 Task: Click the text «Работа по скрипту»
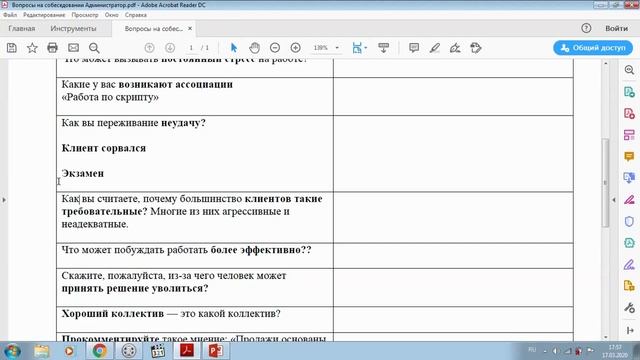tap(110, 97)
